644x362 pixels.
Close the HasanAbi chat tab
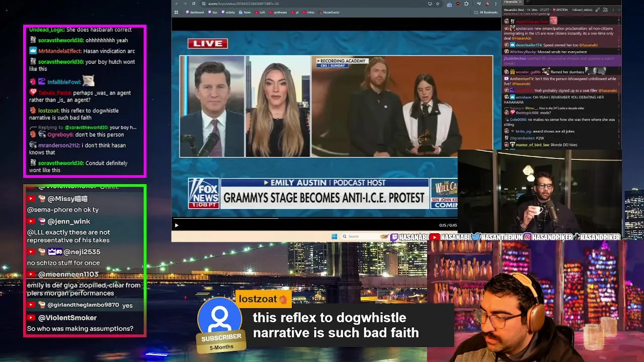tap(520, 2)
